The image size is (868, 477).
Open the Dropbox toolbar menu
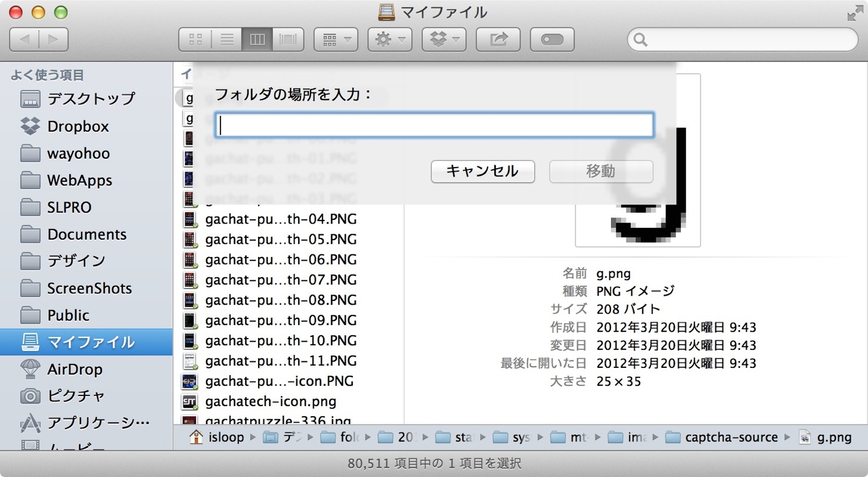pyautogui.click(x=444, y=40)
